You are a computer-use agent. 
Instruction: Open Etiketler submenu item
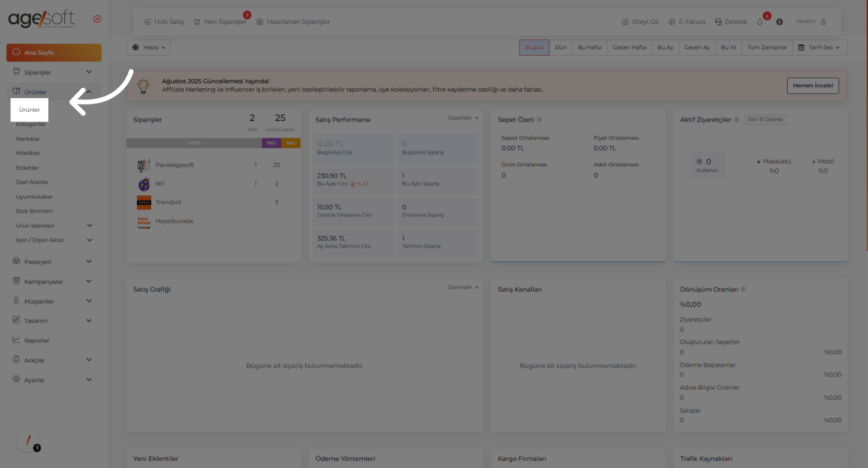[x=27, y=168]
